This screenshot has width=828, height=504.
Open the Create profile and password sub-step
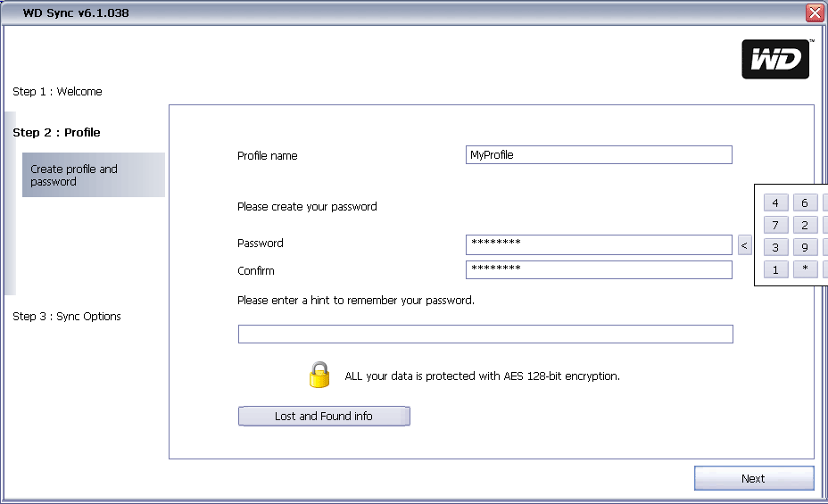click(93, 175)
